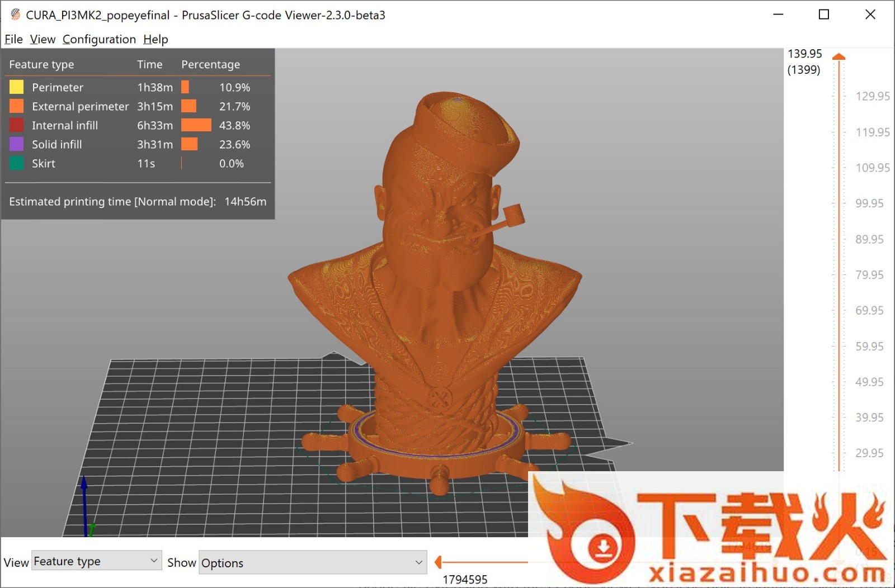Open the View menu

[43, 39]
